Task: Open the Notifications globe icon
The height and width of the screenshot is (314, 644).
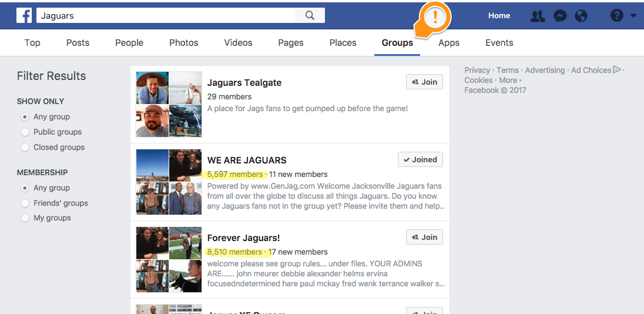Action: (581, 16)
